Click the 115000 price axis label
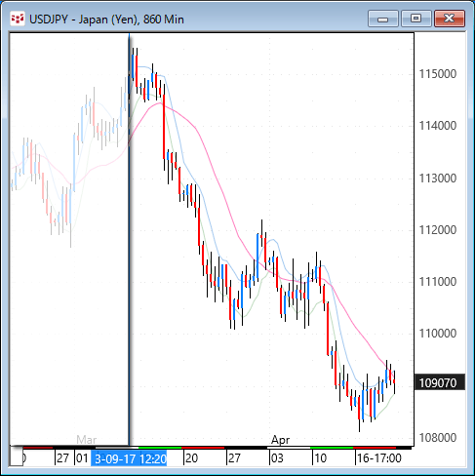 tap(438, 74)
